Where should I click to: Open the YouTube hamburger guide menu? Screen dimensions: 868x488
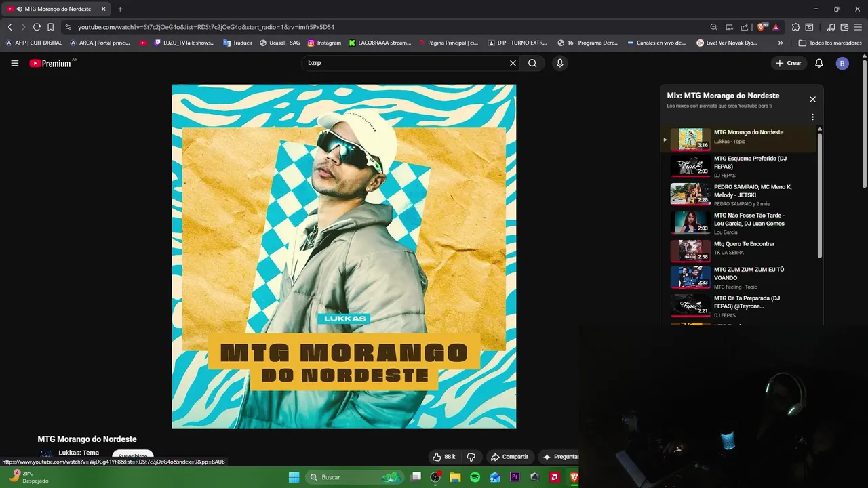(15, 63)
